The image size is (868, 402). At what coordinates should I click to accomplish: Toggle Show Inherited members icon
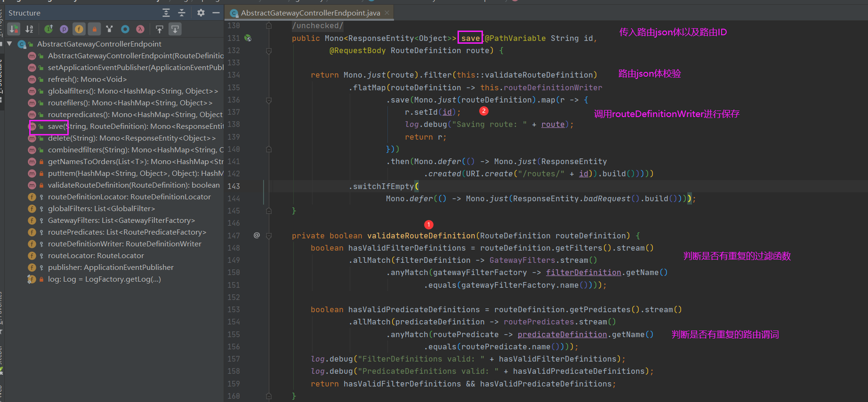[49, 29]
